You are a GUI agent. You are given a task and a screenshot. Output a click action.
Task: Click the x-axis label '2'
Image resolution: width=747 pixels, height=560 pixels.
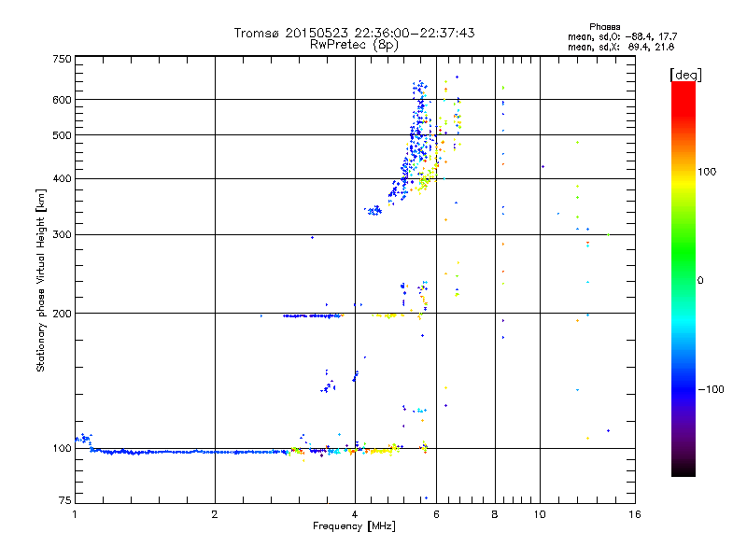[x=215, y=514]
